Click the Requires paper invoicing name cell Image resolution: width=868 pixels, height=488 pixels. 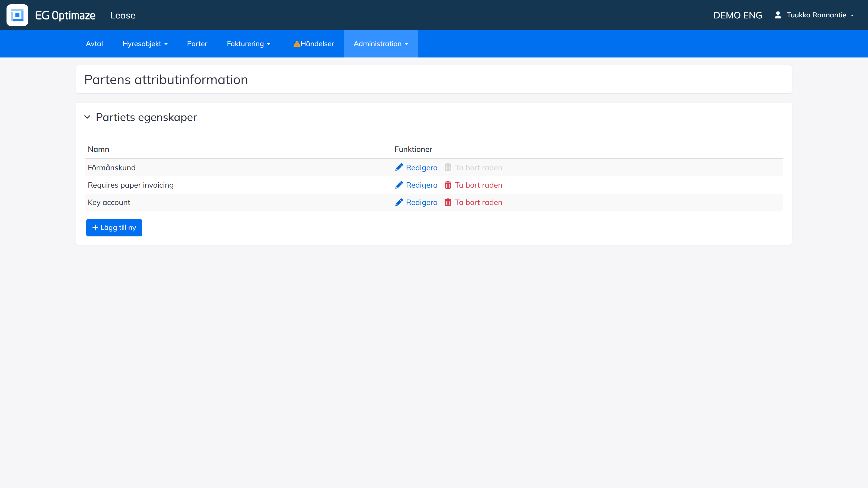coord(131,185)
